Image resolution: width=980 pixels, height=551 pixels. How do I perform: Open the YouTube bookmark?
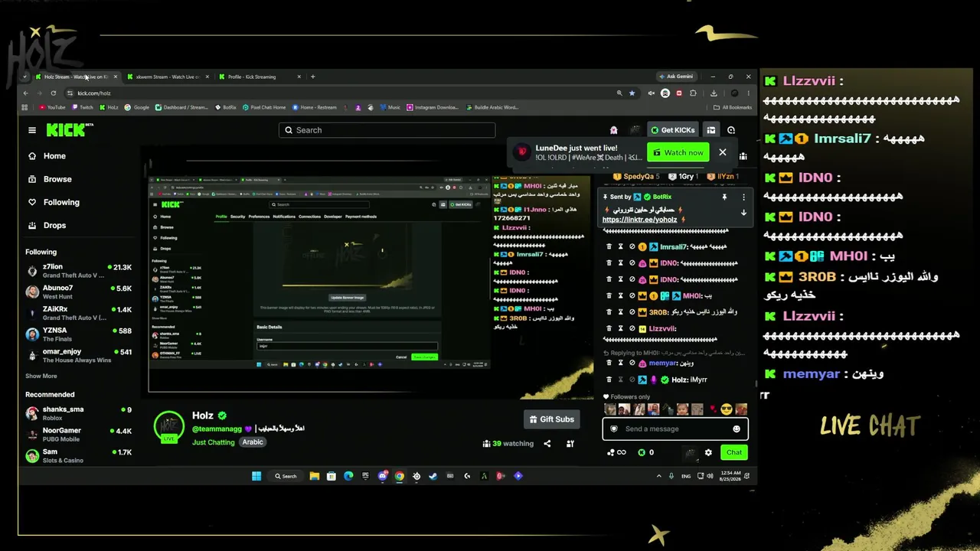[52, 107]
